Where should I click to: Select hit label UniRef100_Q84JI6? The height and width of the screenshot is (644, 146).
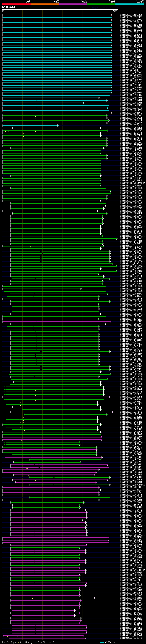click(x=131, y=70)
